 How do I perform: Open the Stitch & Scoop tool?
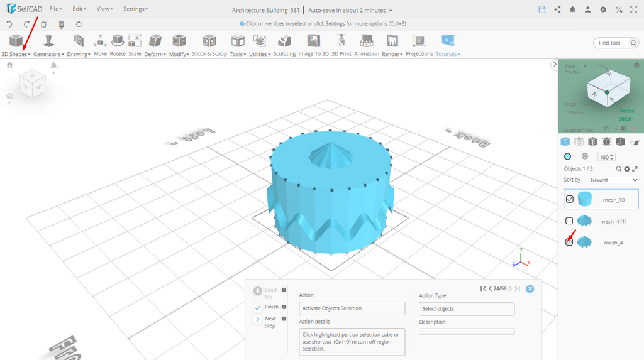click(x=209, y=45)
